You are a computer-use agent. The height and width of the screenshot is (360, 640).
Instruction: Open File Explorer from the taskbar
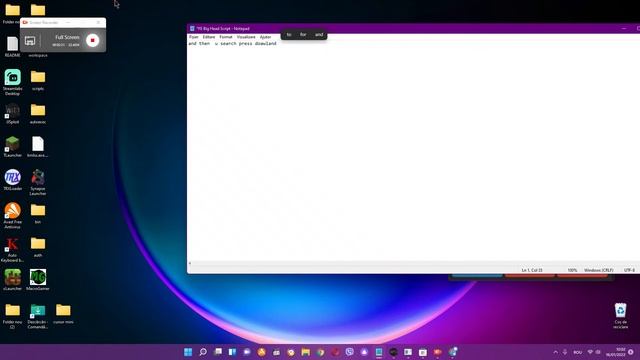pos(306,352)
